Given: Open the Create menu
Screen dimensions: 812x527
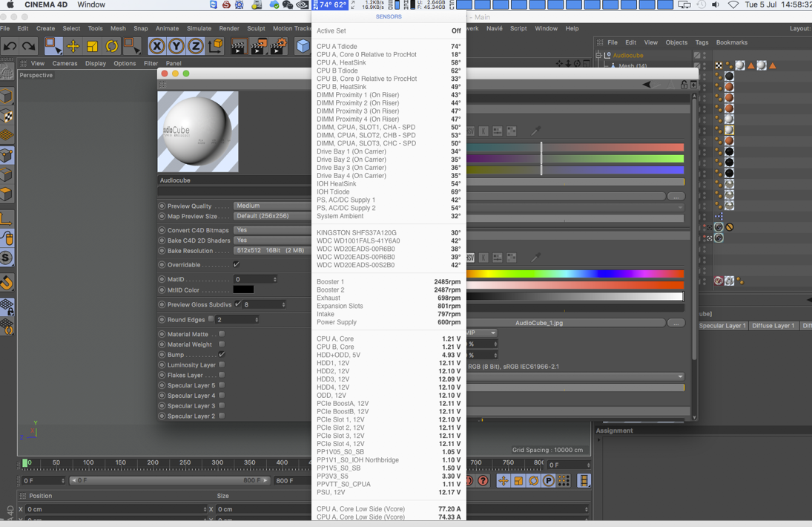Looking at the screenshot, I should tap(45, 28).
